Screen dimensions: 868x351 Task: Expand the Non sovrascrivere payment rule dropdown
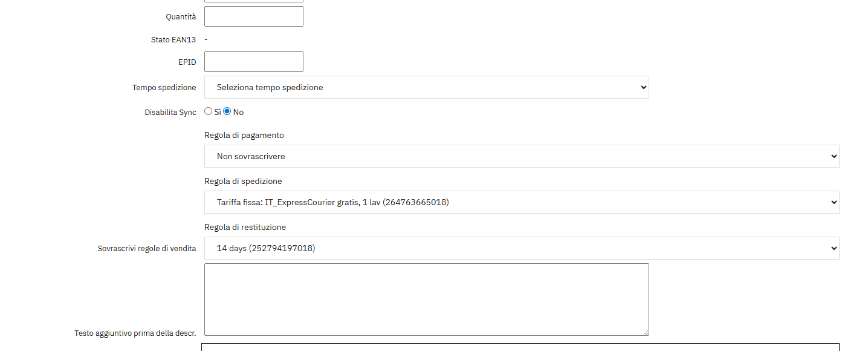(522, 156)
